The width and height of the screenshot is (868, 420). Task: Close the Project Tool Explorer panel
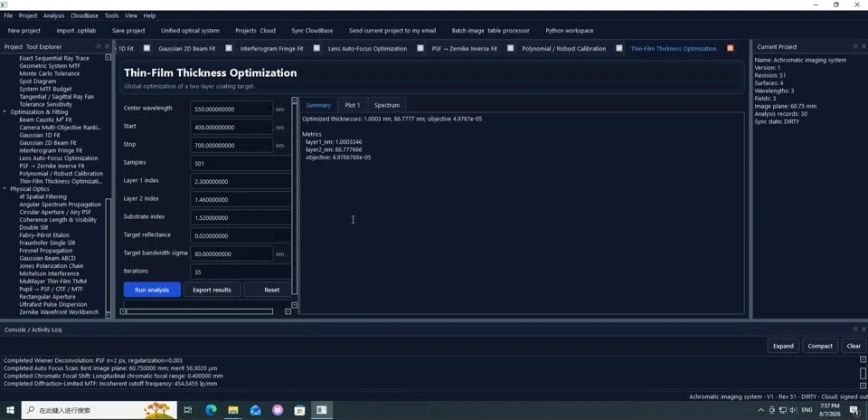pos(108,46)
